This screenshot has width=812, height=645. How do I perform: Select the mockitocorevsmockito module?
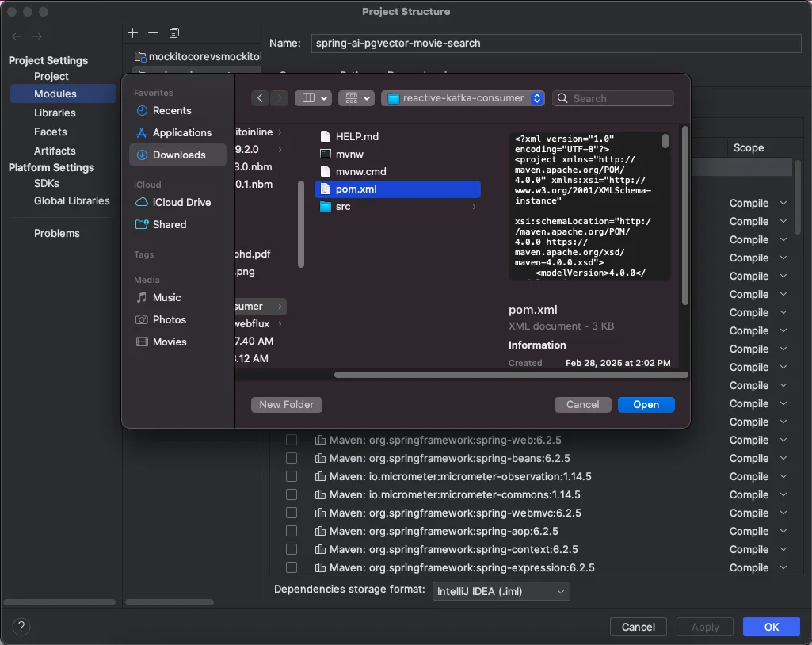[196, 56]
